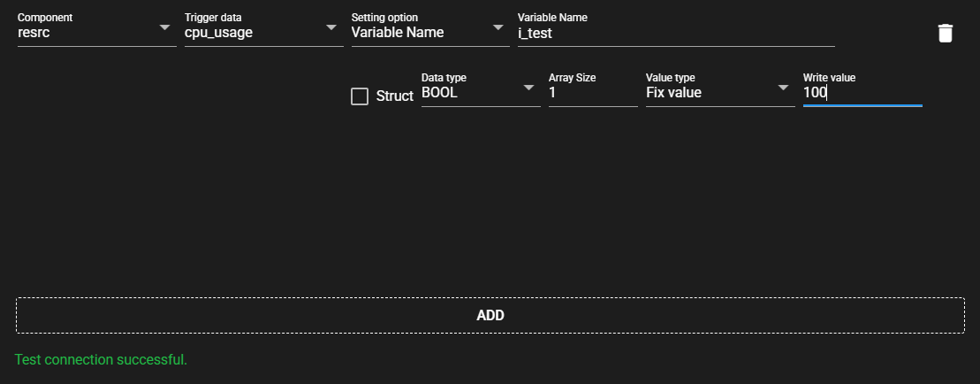Viewport: 980px width, 384px height.
Task: Enable the Struct checkbox
Action: point(360,96)
